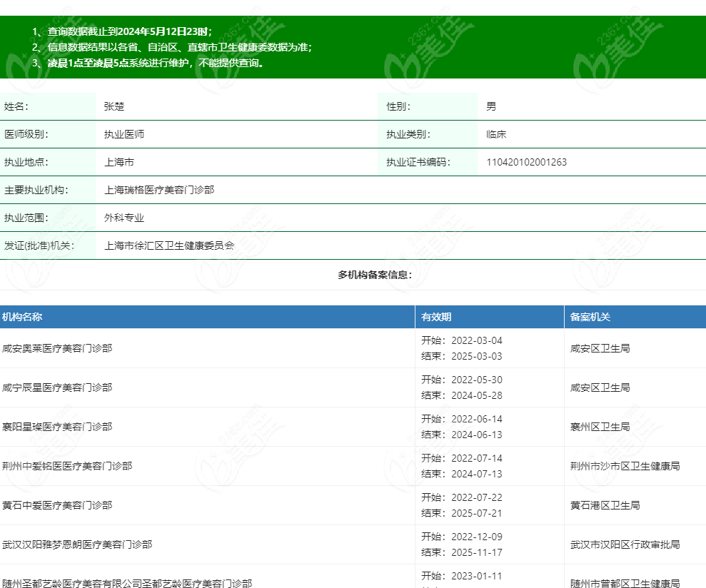Select the 执业地点 label
The height and width of the screenshot is (588, 706).
point(26,162)
